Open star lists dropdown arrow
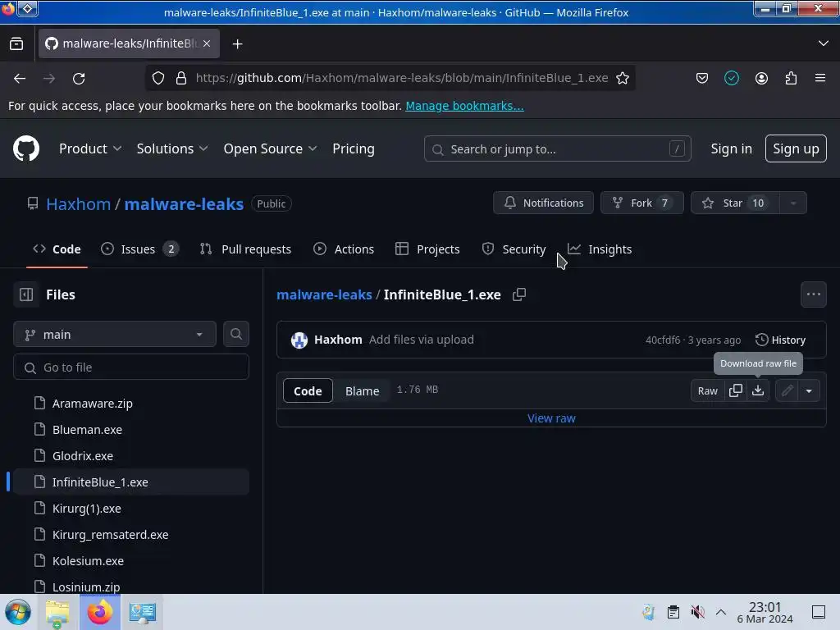Screen dimensions: 840x630 pyautogui.click(x=793, y=203)
